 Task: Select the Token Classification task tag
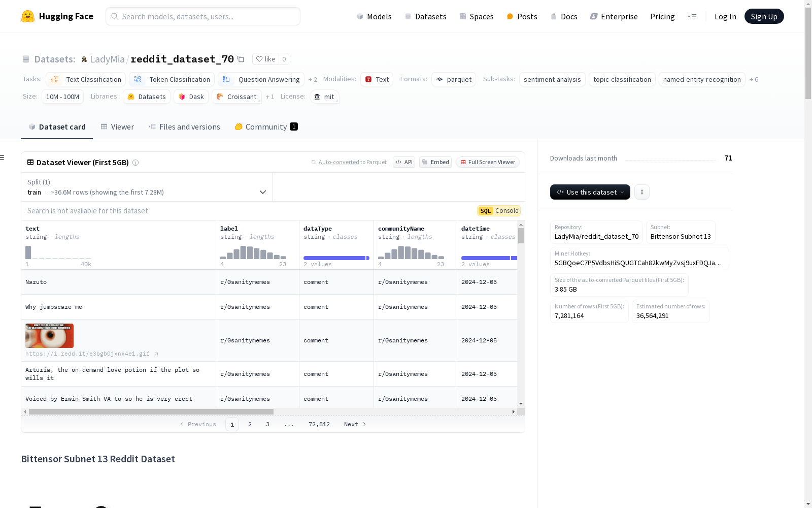[172, 79]
